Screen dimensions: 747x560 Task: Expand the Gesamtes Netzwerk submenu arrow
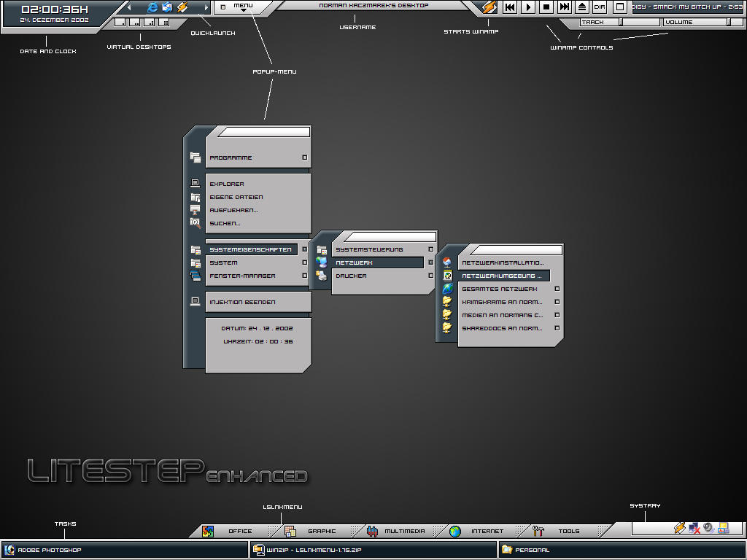coord(557,289)
